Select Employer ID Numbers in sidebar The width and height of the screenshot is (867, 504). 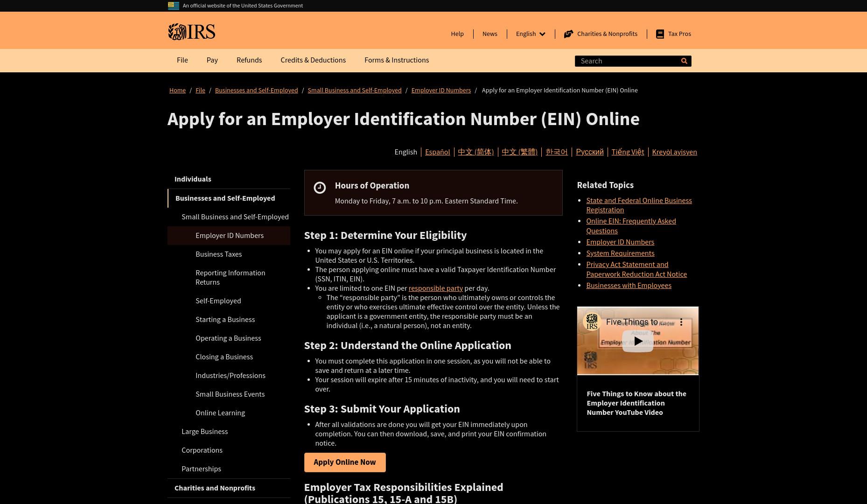[x=229, y=236]
